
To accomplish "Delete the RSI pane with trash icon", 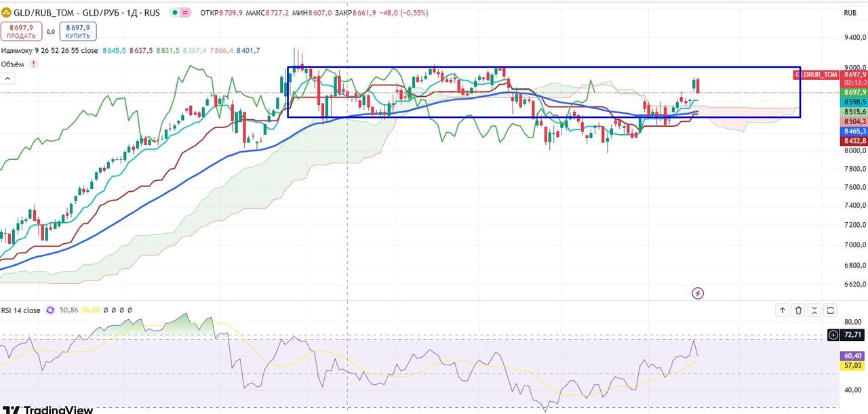I will tap(799, 310).
